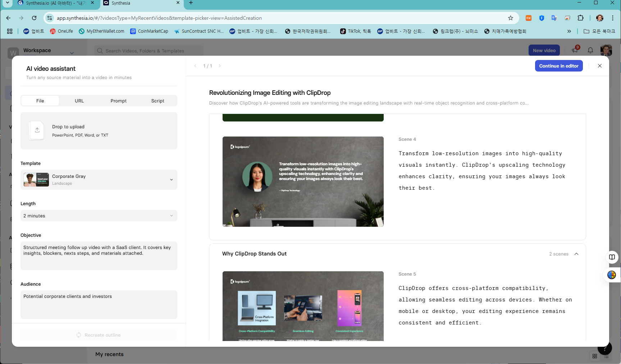Switch view with grid icon at bottom right
The width and height of the screenshot is (621, 364).
coord(595,356)
